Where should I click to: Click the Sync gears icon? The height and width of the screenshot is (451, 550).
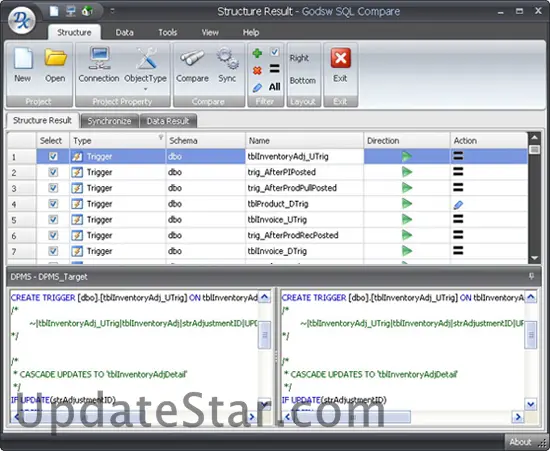[x=227, y=59]
